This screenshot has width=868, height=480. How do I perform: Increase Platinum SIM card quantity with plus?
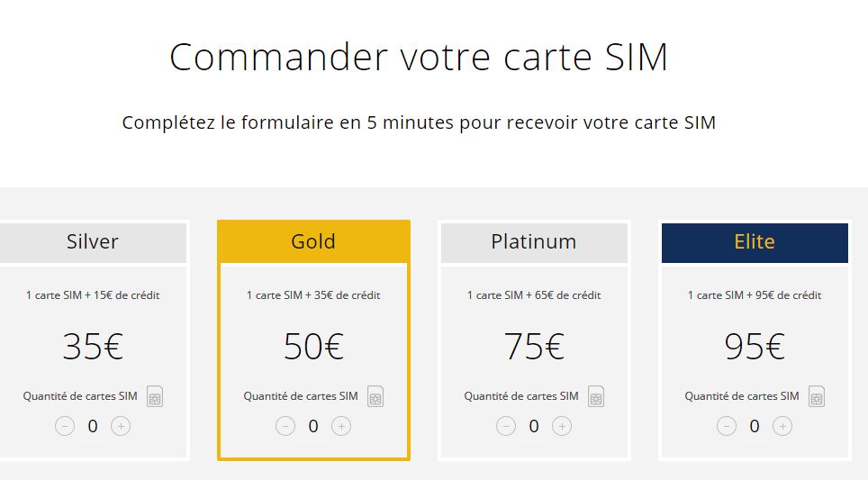point(562,426)
